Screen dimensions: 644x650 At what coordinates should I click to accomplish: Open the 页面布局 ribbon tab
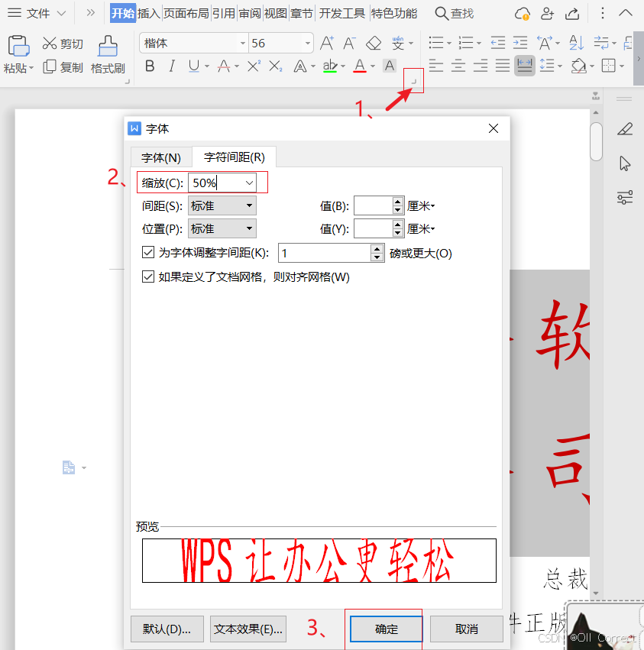pyautogui.click(x=186, y=13)
